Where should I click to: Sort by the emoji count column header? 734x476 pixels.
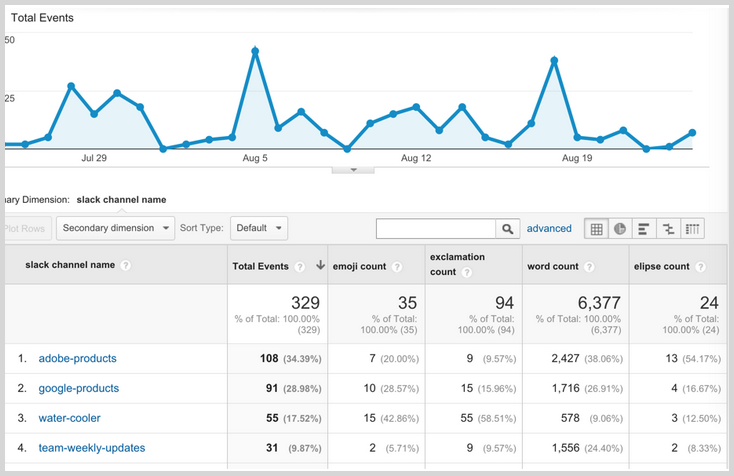tap(360, 266)
